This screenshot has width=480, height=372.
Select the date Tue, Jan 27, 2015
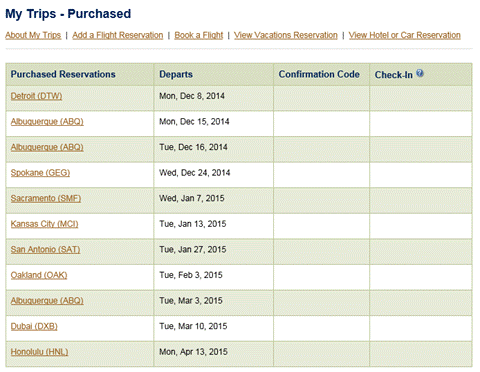[x=193, y=250]
